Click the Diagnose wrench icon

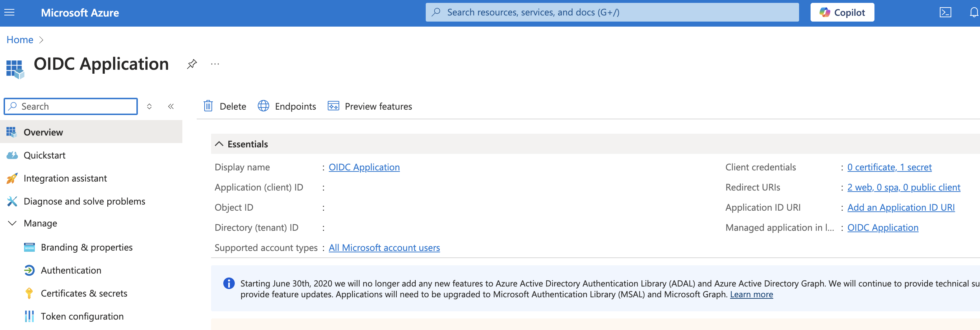[x=12, y=201]
